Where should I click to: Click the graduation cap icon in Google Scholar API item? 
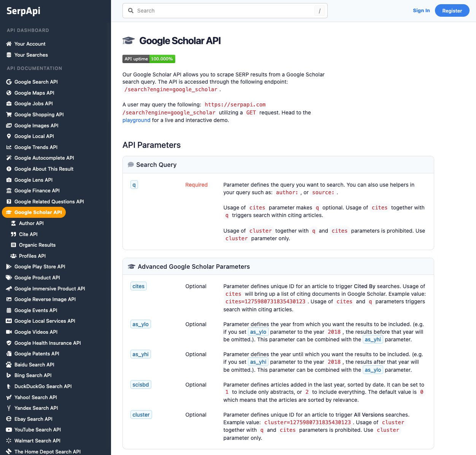[9, 212]
